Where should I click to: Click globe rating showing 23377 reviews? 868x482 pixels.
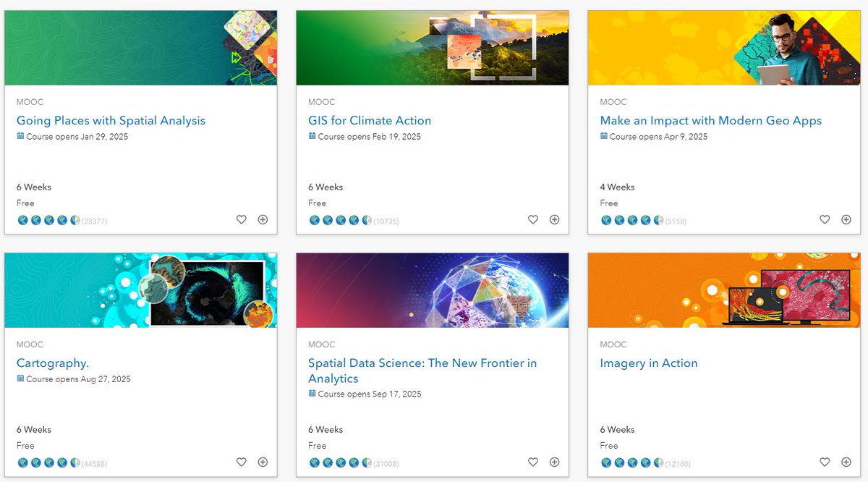click(62, 221)
